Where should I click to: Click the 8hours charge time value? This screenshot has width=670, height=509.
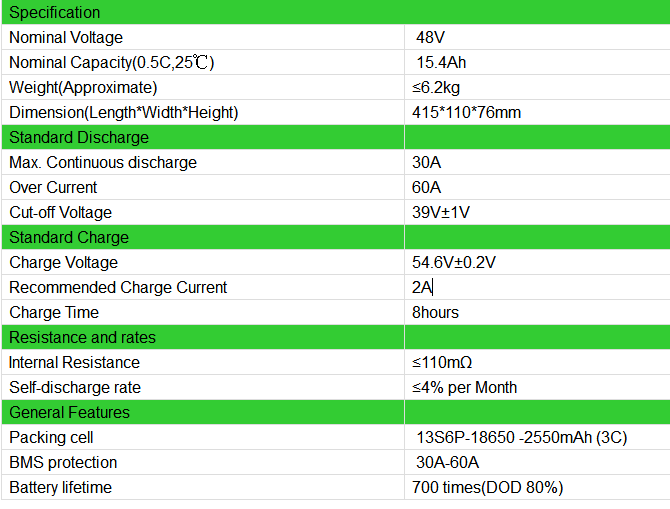(x=435, y=313)
